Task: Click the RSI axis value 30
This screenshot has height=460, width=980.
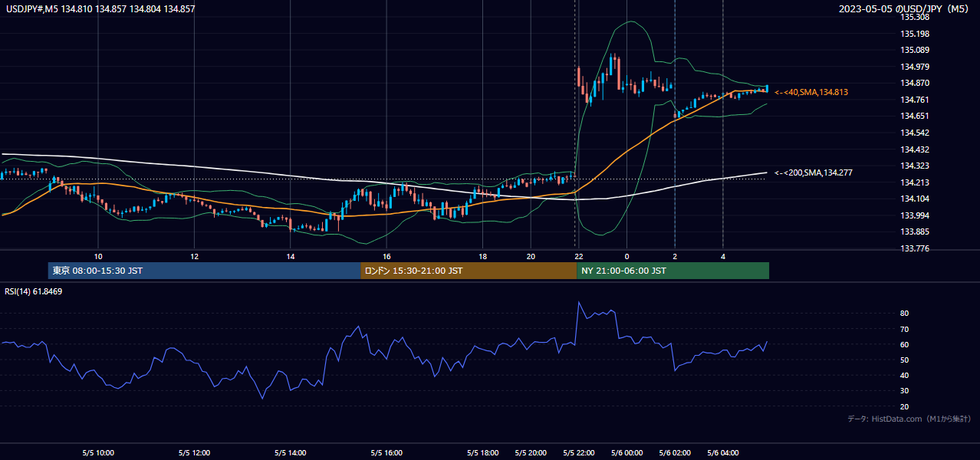Action: point(905,391)
